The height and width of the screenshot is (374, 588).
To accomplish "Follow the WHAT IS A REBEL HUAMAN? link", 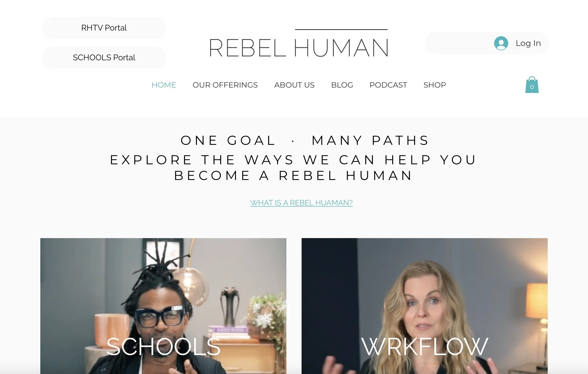I will coord(301,203).
